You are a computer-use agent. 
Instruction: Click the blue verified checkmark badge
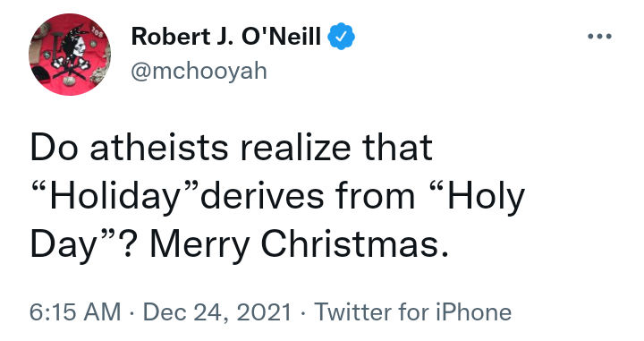[x=342, y=37]
